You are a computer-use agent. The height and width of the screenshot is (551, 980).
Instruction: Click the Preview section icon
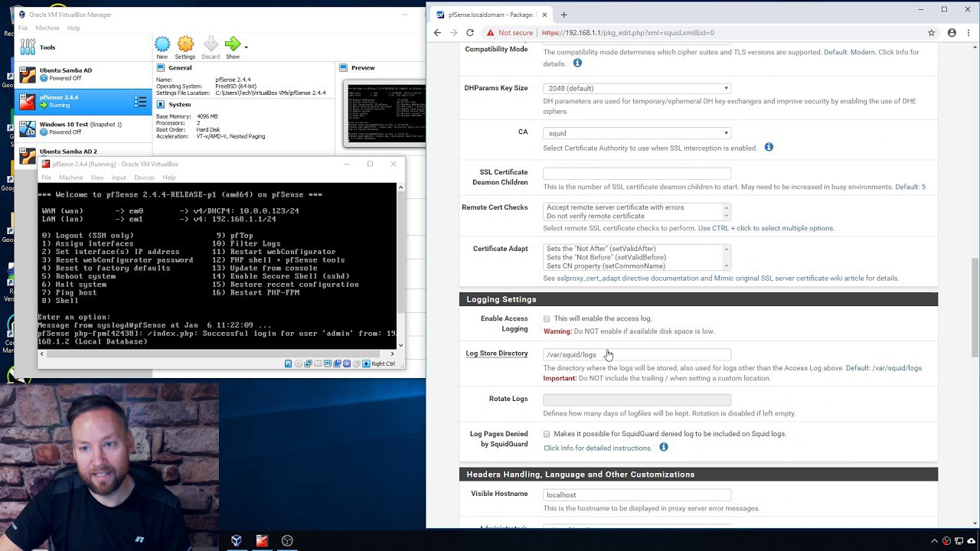[x=345, y=67]
